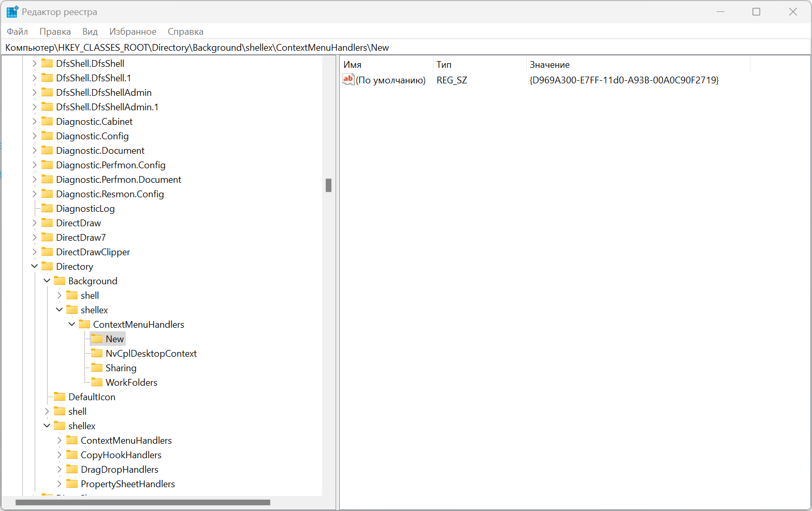
Task: Click the Registry Editor title bar icon
Action: pos(12,11)
